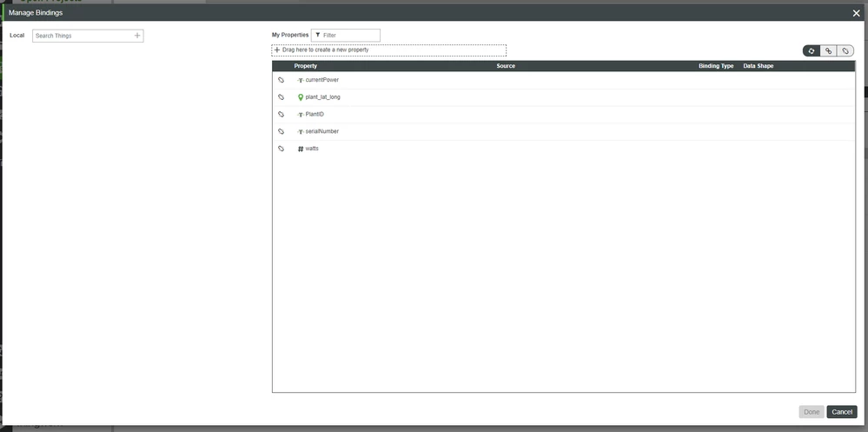Image resolution: width=868 pixels, height=432 pixels.
Task: Click the Done button
Action: coord(812,412)
